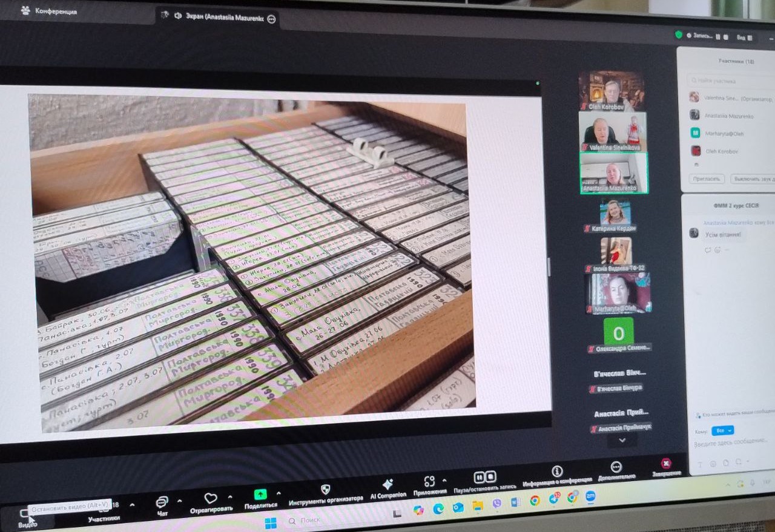
Task: Select Valentina Sinelnikova in participants list
Action: [731, 97]
